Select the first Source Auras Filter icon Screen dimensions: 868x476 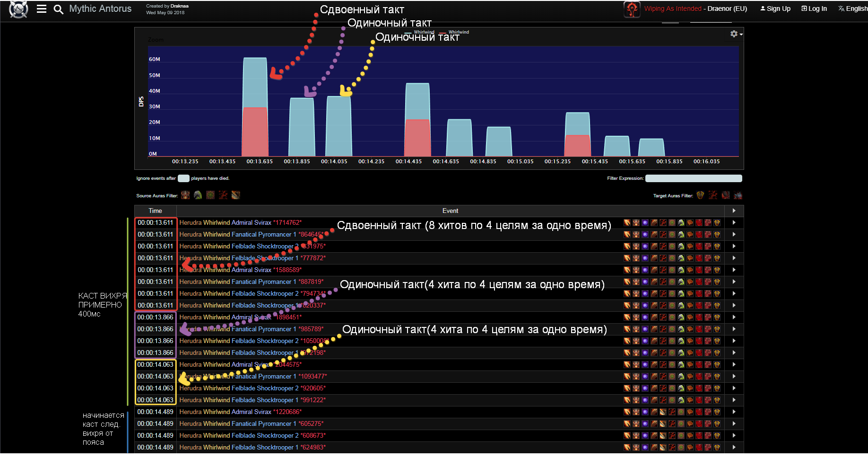tap(185, 195)
